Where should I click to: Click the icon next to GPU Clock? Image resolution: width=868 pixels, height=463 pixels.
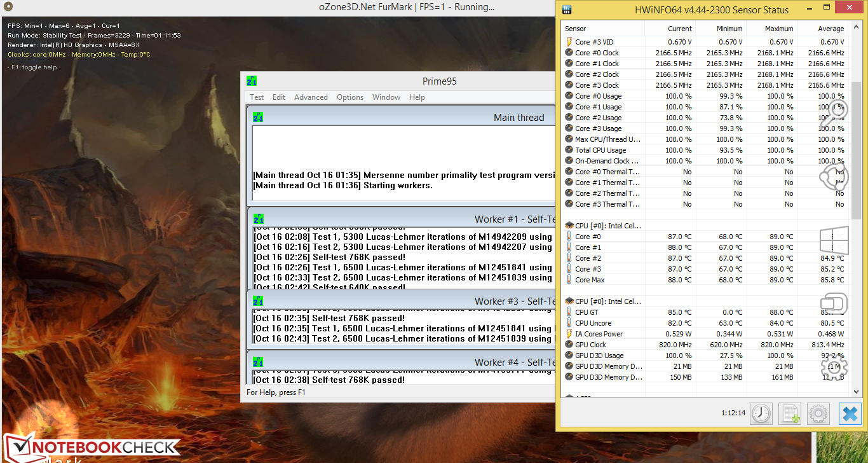tap(569, 345)
